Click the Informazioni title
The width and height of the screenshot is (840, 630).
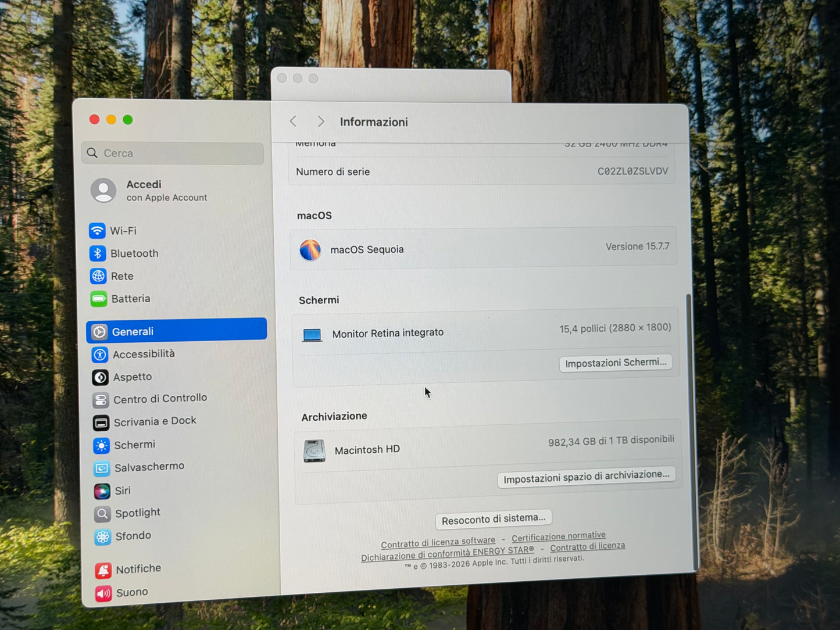click(x=374, y=122)
